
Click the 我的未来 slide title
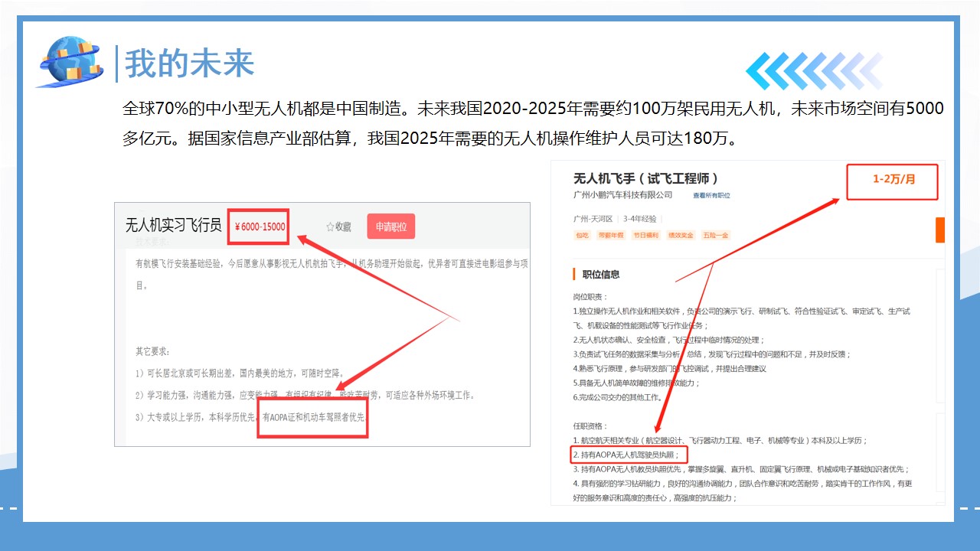coord(189,64)
